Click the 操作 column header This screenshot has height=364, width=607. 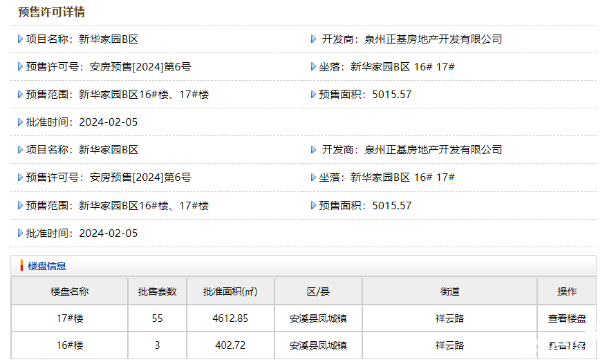click(x=567, y=291)
